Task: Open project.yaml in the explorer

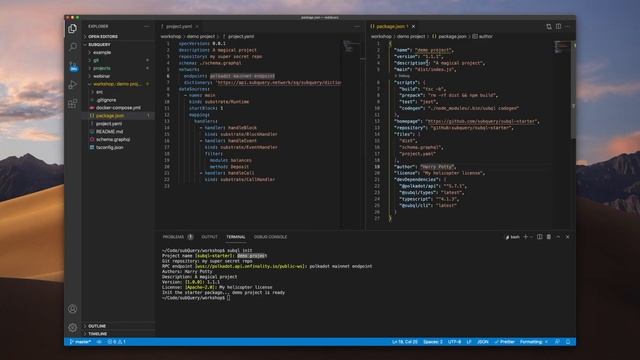Action: pos(109,124)
